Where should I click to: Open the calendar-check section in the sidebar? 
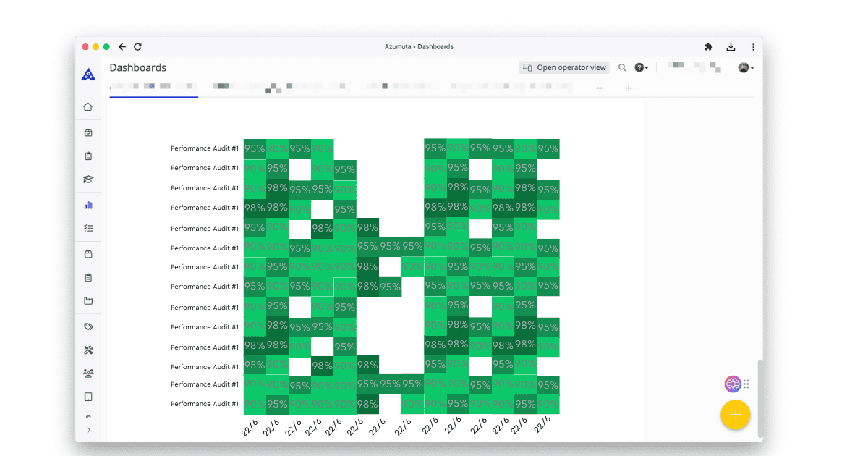click(88, 132)
